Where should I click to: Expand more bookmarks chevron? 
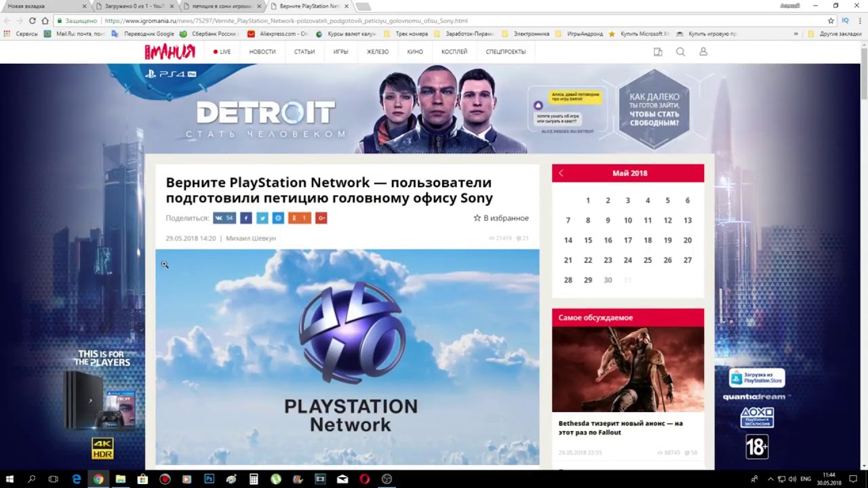795,33
